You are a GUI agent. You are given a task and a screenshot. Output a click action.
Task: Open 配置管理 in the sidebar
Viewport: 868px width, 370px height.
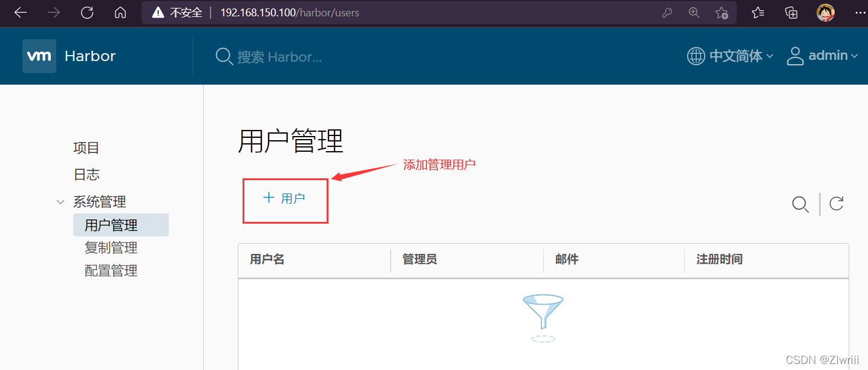point(111,271)
